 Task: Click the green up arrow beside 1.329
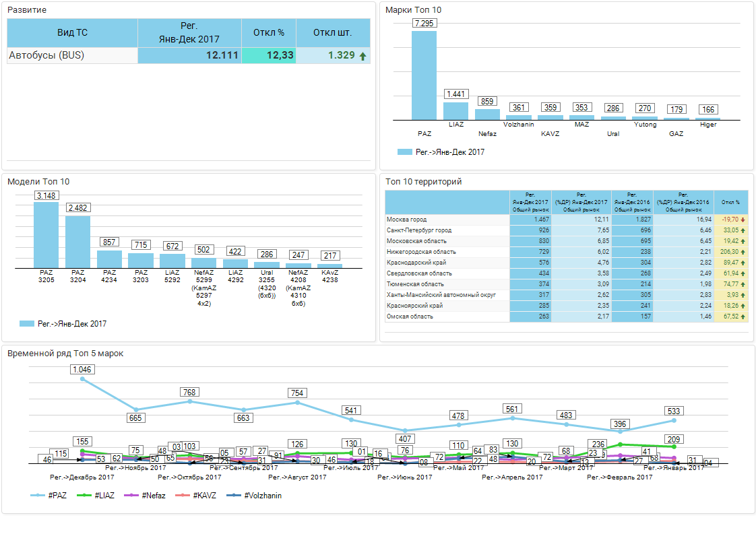pyautogui.click(x=363, y=56)
